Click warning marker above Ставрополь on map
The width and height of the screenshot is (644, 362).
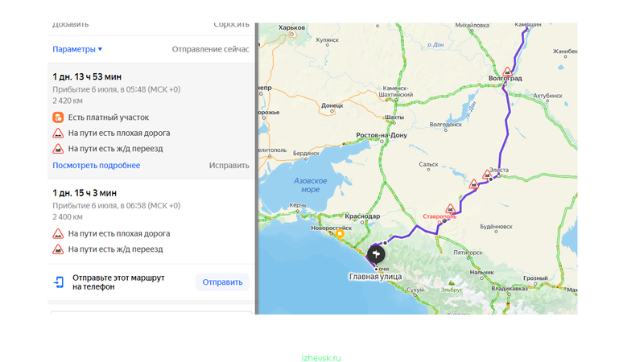pyautogui.click(x=450, y=208)
